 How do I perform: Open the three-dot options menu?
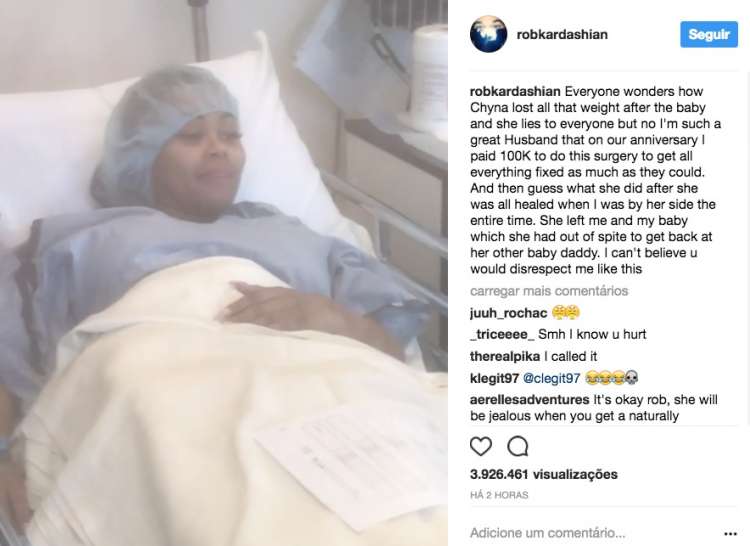coord(730,533)
